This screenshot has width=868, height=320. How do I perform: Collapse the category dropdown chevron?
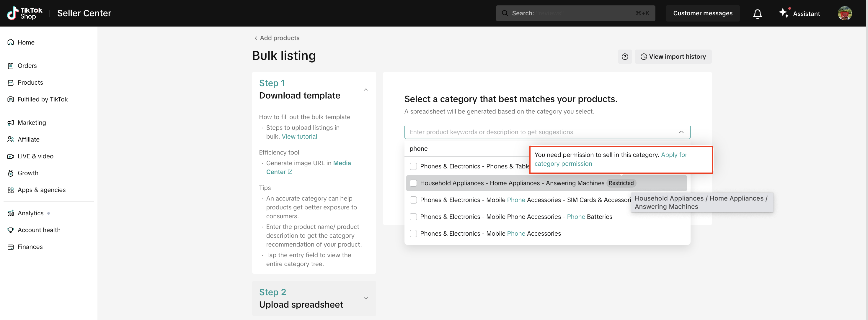click(681, 132)
